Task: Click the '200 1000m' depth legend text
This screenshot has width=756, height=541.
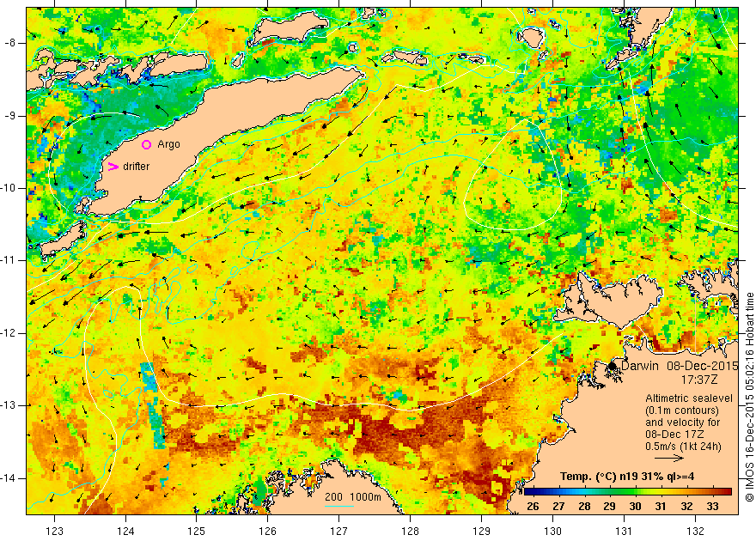Action: click(353, 497)
